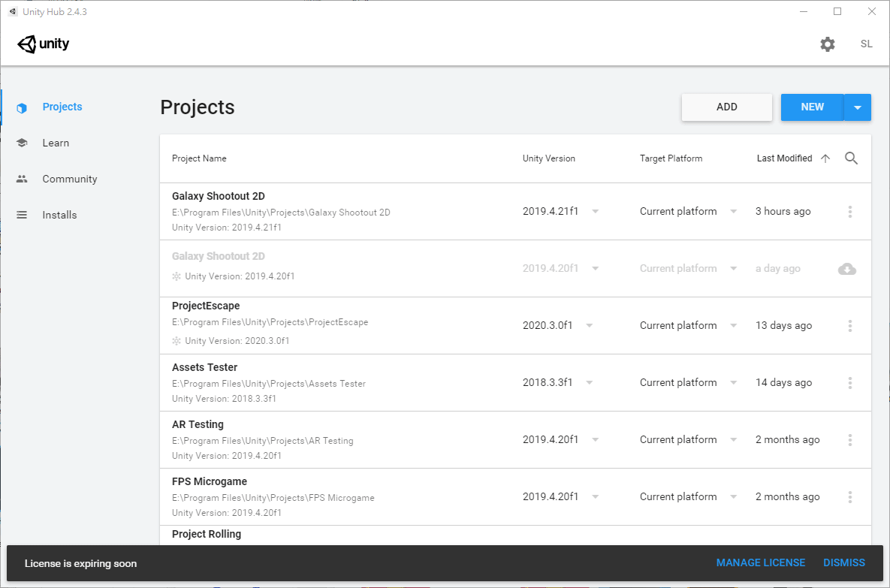Open target platform dropdown for FPS Microgame

(x=733, y=496)
